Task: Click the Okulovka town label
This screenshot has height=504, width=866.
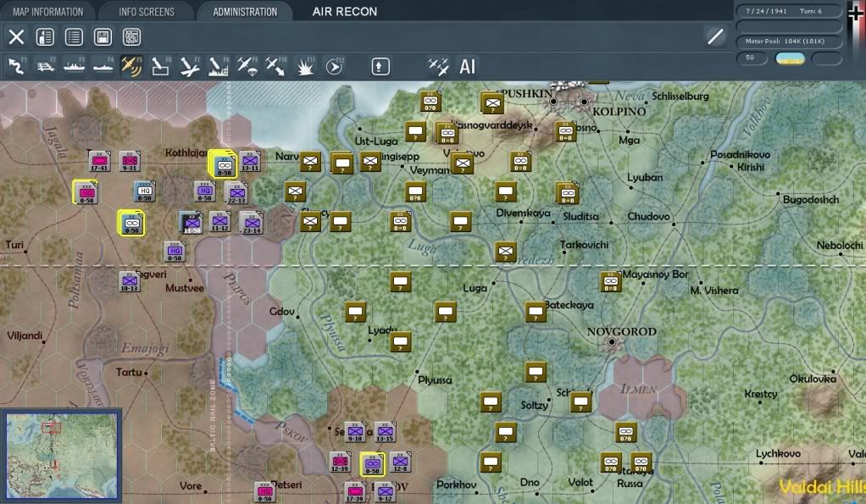Action: pos(813,379)
